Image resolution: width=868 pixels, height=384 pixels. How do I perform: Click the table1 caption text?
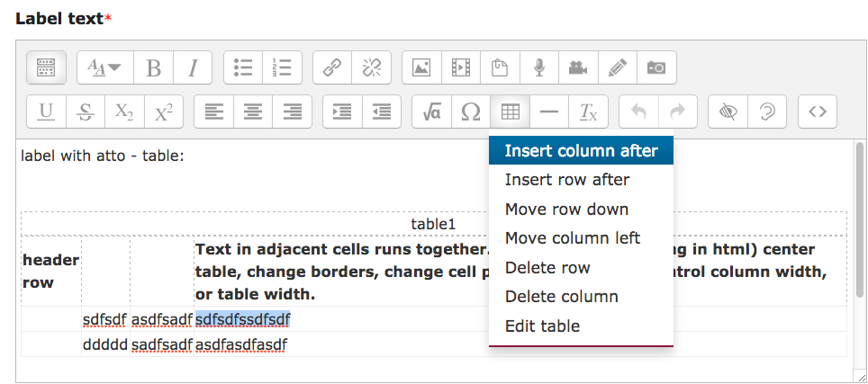coord(433,224)
